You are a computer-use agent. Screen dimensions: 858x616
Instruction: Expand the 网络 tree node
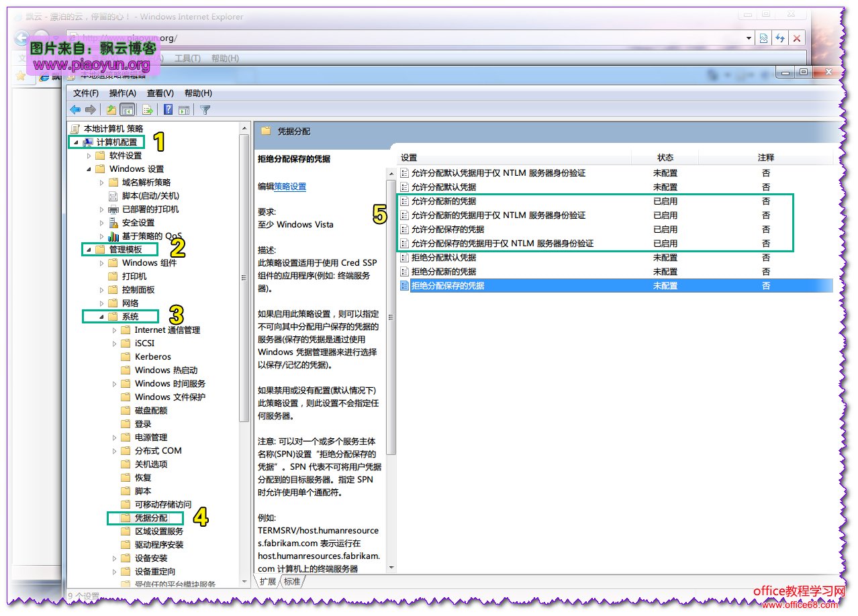101,303
